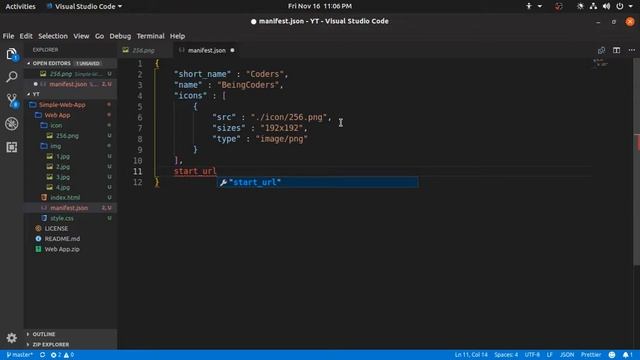The height and width of the screenshot is (360, 640).
Task: Open the LICENSE file
Action: tap(70, 229)
